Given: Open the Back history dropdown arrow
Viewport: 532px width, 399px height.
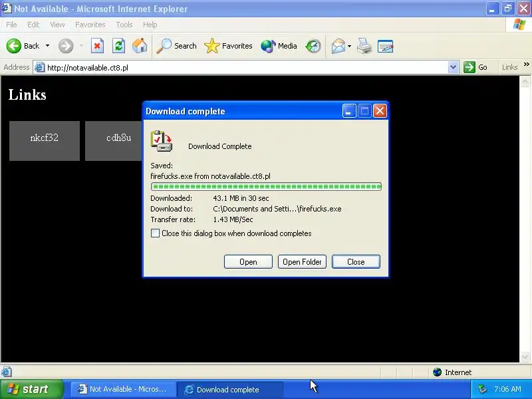Looking at the screenshot, I should [47, 46].
